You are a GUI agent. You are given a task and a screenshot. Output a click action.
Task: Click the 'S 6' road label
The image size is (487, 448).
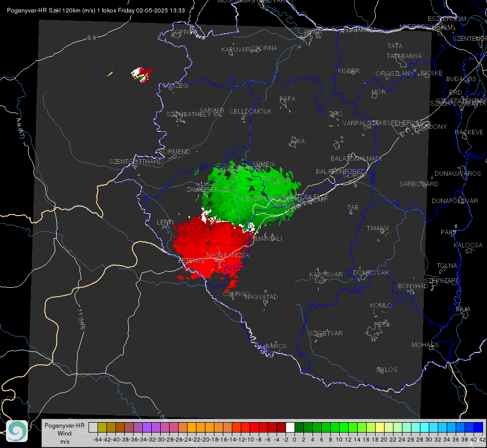(x=92, y=38)
